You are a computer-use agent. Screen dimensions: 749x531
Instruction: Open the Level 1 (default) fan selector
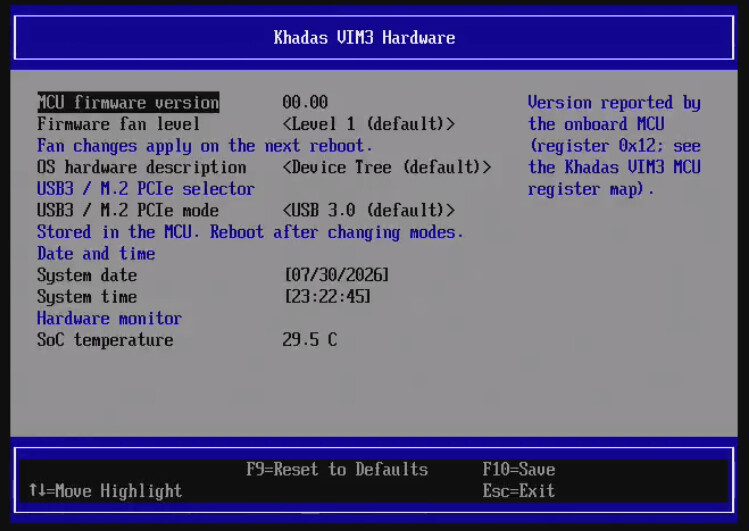(368, 124)
